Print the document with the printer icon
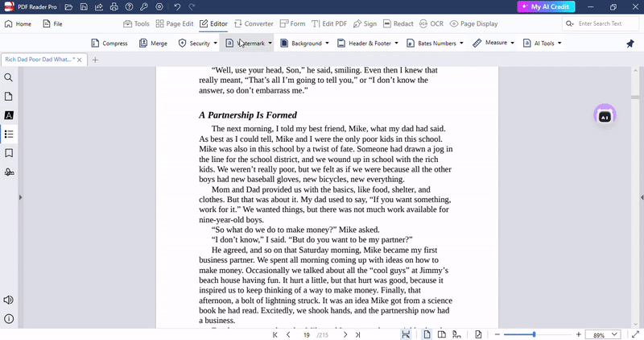Image resolution: width=644 pixels, height=340 pixels. tap(114, 7)
